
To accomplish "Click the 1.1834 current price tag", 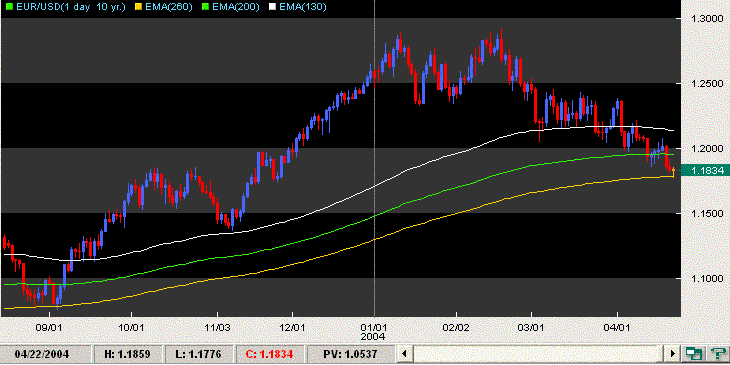I will pos(705,171).
